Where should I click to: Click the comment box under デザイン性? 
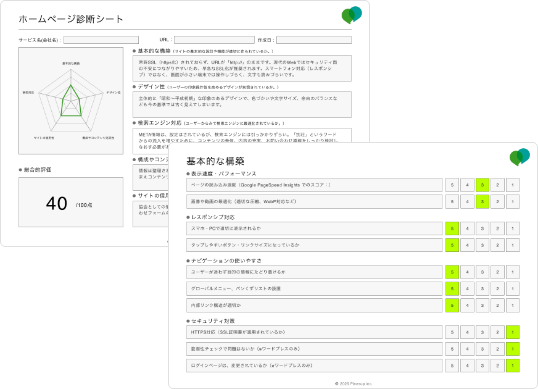(x=242, y=104)
